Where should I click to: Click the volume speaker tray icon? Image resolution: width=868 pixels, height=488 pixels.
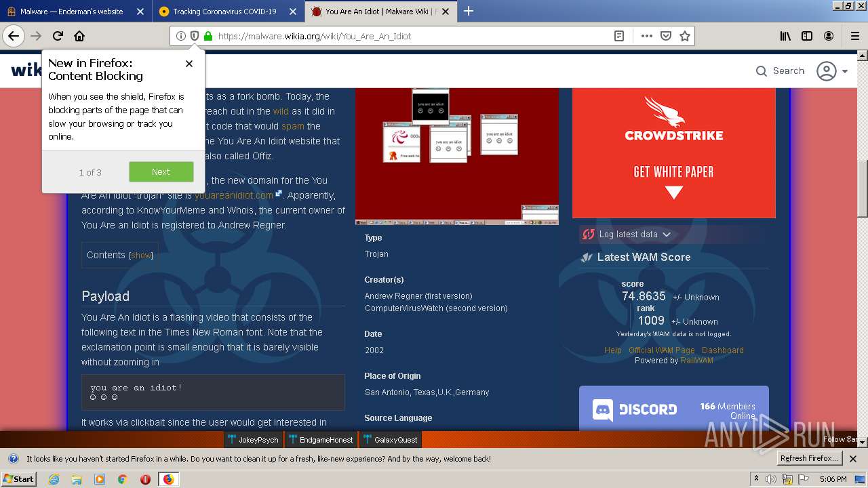pos(771,479)
